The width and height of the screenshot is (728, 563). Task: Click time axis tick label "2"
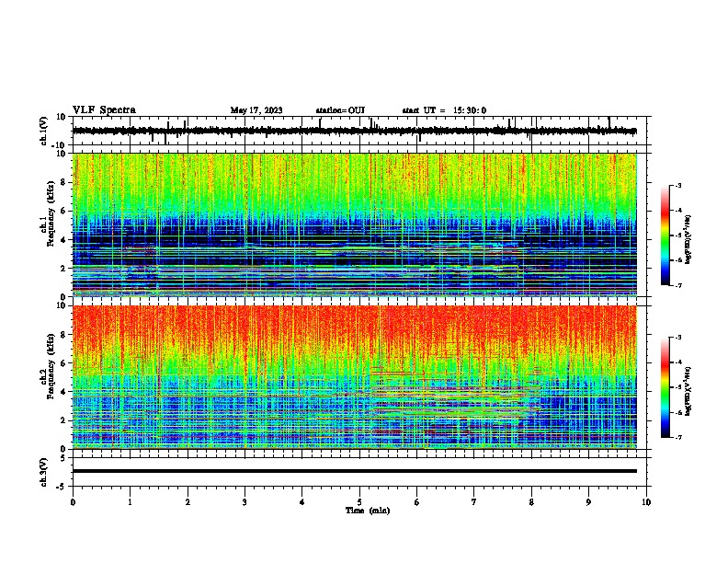[188, 502]
